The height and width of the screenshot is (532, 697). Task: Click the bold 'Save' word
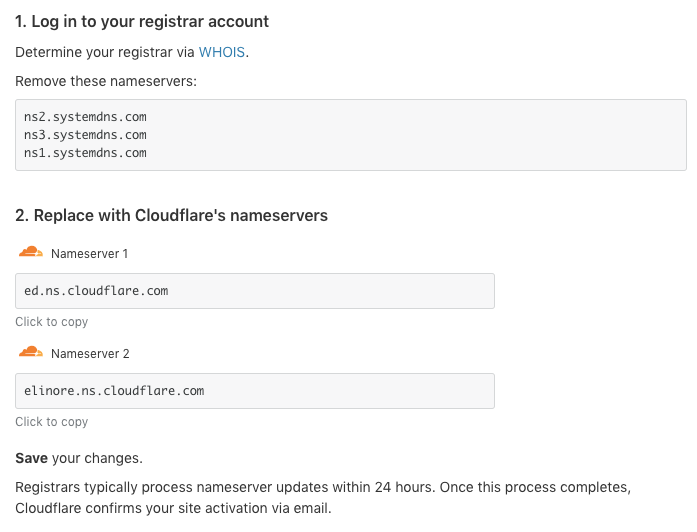(x=31, y=458)
